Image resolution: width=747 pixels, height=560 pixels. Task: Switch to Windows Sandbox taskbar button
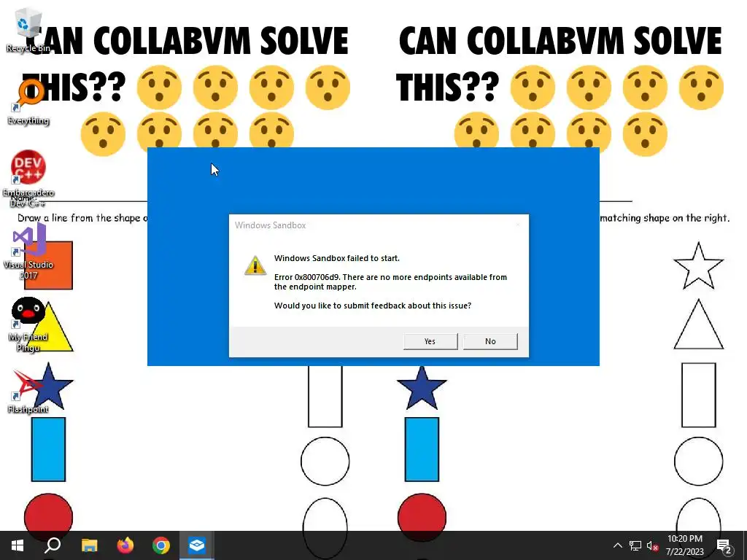[197, 545]
